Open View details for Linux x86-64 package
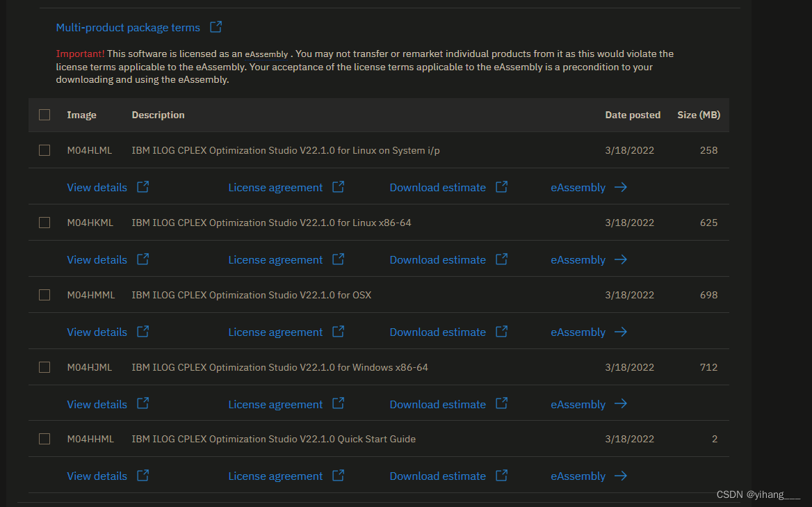 point(97,260)
